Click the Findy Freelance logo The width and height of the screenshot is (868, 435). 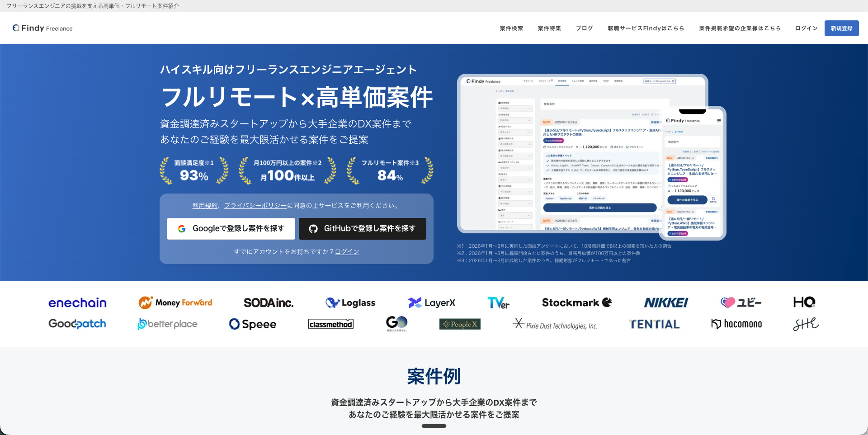click(42, 28)
